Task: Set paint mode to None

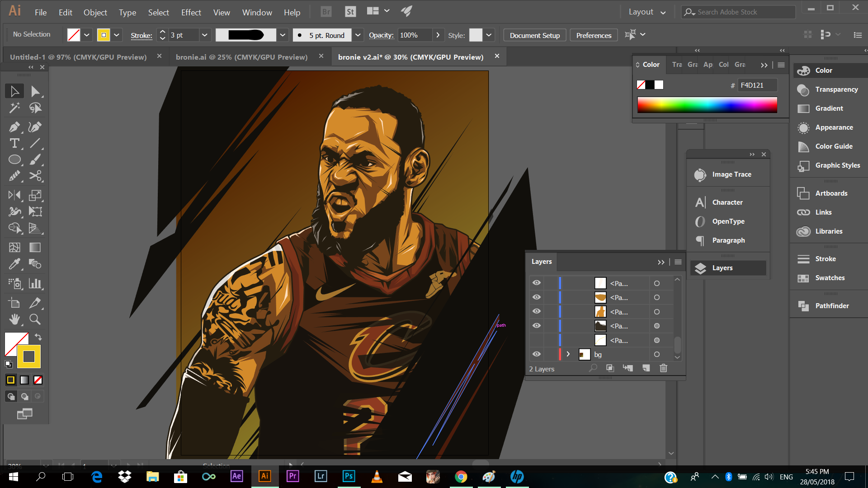Action: (x=38, y=380)
